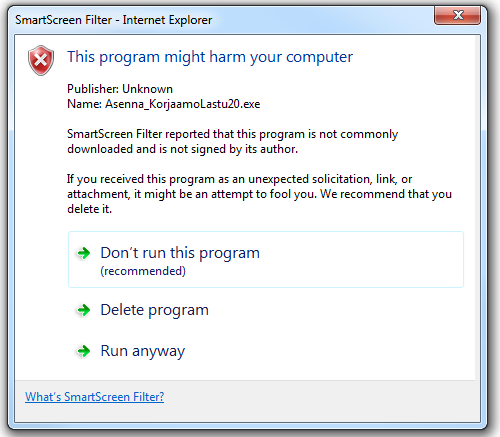
Task: Choose Don't run this program (recommended)
Action: (x=266, y=259)
